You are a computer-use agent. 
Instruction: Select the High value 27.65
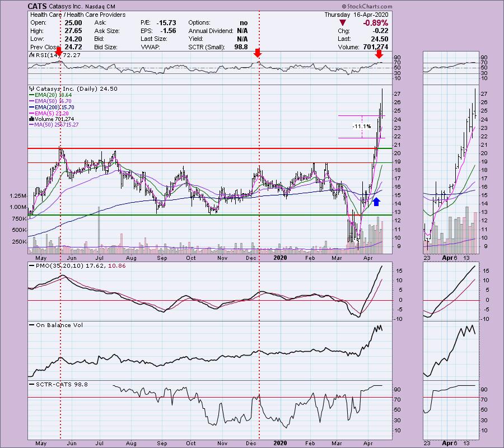73,31
